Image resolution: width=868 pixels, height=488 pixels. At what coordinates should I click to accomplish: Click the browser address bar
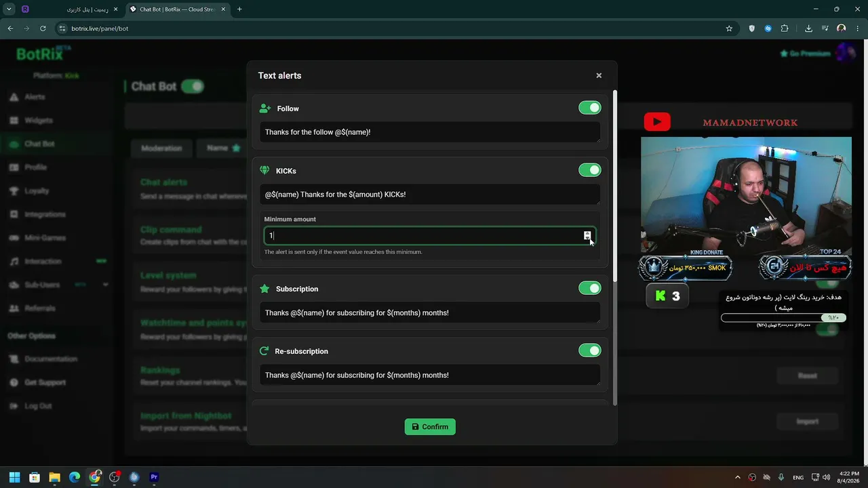click(x=390, y=28)
